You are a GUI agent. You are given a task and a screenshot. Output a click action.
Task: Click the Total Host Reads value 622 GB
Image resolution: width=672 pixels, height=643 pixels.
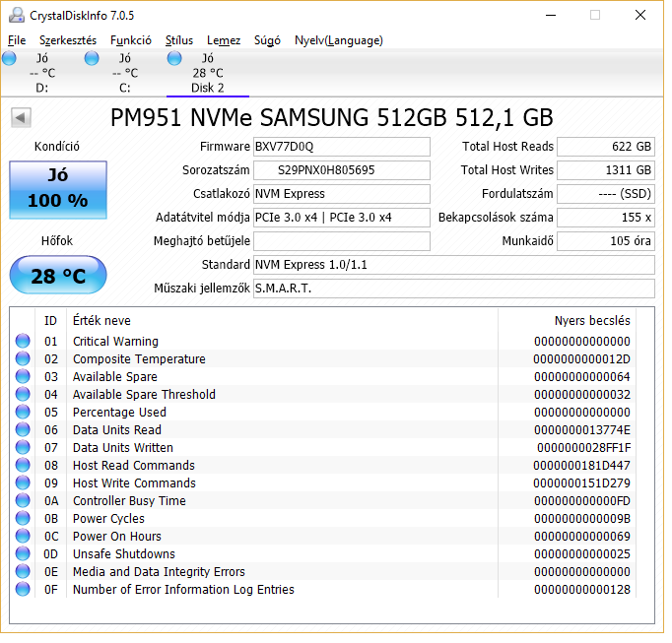(606, 147)
